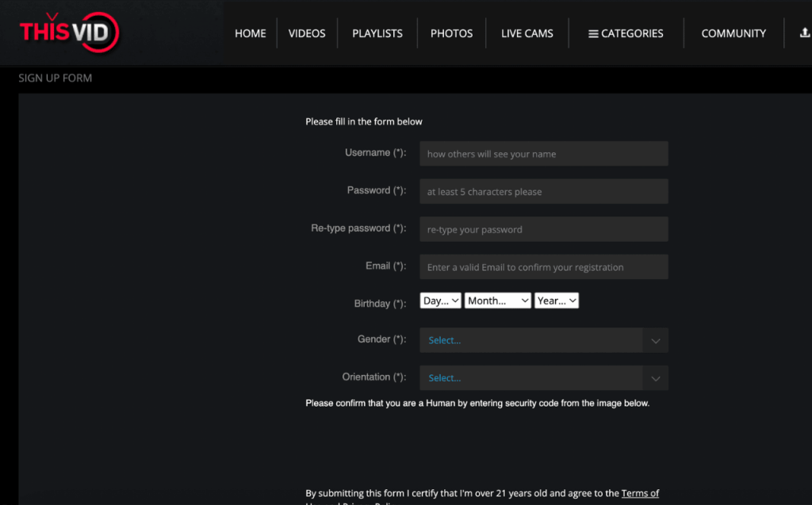
Task: Open the Terms of Use link
Action: (639, 493)
